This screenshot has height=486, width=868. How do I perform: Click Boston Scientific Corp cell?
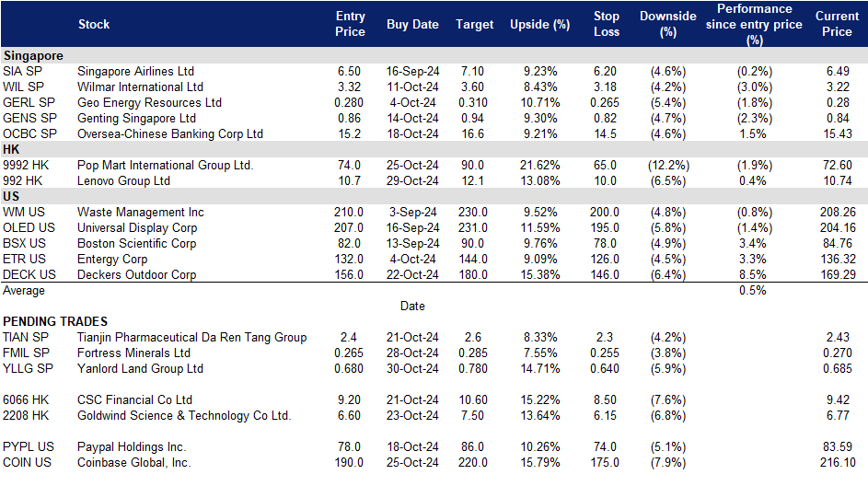pos(137,244)
